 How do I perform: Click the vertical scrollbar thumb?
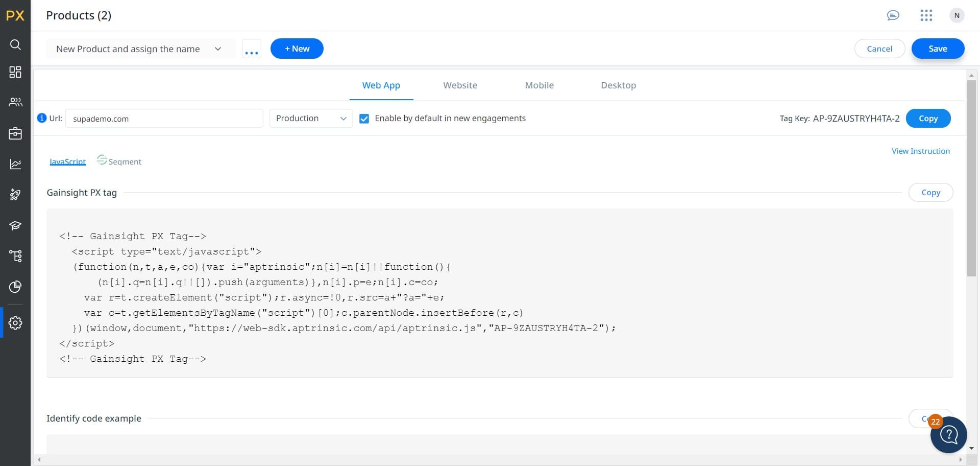tap(971, 179)
